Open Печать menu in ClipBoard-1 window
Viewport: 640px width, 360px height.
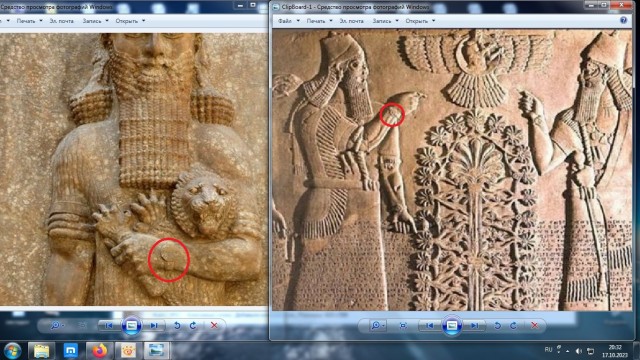point(316,21)
